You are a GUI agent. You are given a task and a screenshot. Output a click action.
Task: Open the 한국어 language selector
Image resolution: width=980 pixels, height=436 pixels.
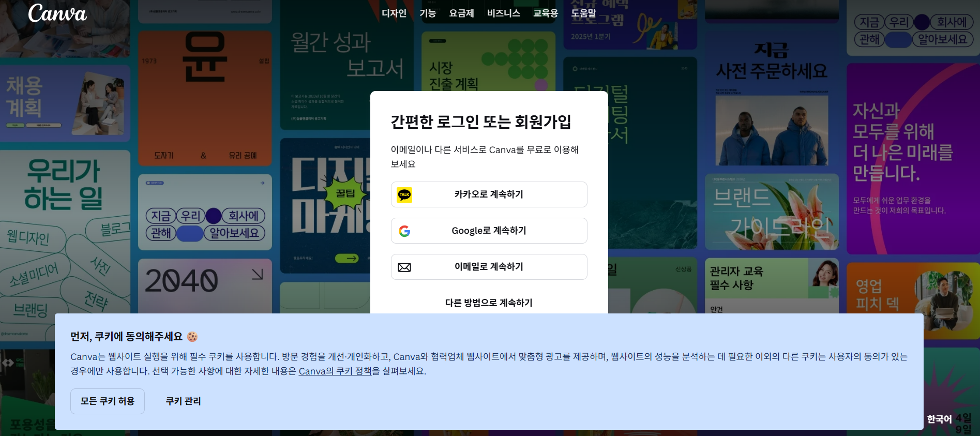click(939, 419)
